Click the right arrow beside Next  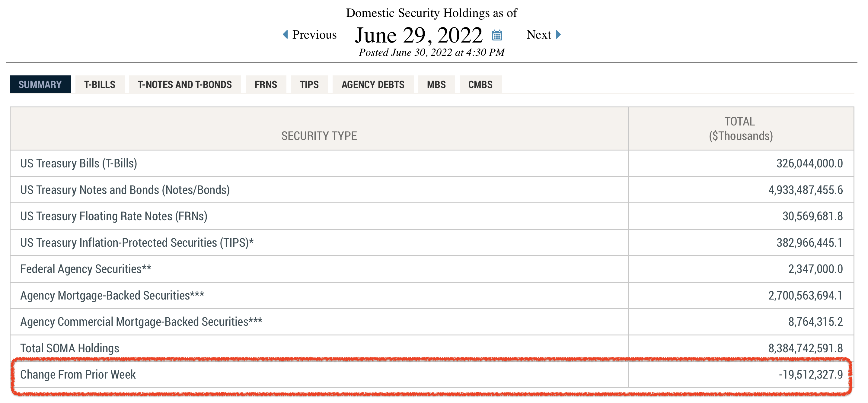pos(558,34)
